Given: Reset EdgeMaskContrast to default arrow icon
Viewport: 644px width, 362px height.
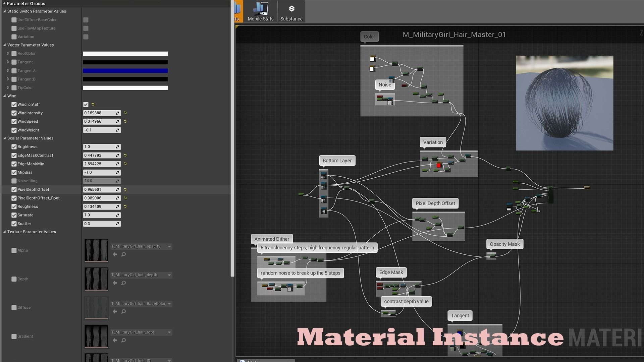Looking at the screenshot, I should (125, 155).
